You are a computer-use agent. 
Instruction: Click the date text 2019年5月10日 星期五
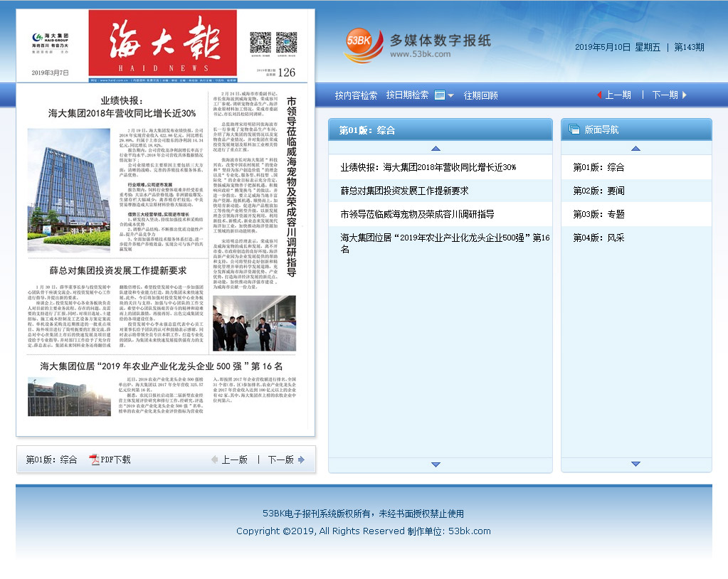[618, 48]
